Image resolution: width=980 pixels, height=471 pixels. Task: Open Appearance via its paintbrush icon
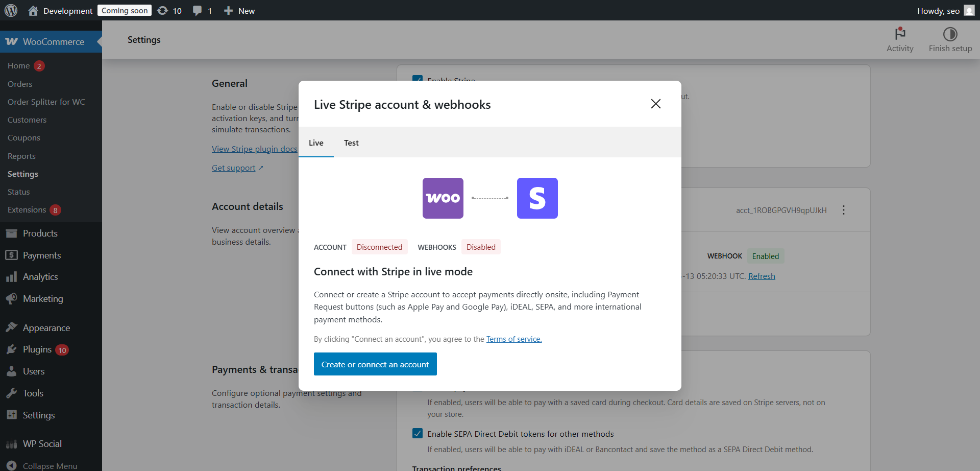(x=12, y=327)
